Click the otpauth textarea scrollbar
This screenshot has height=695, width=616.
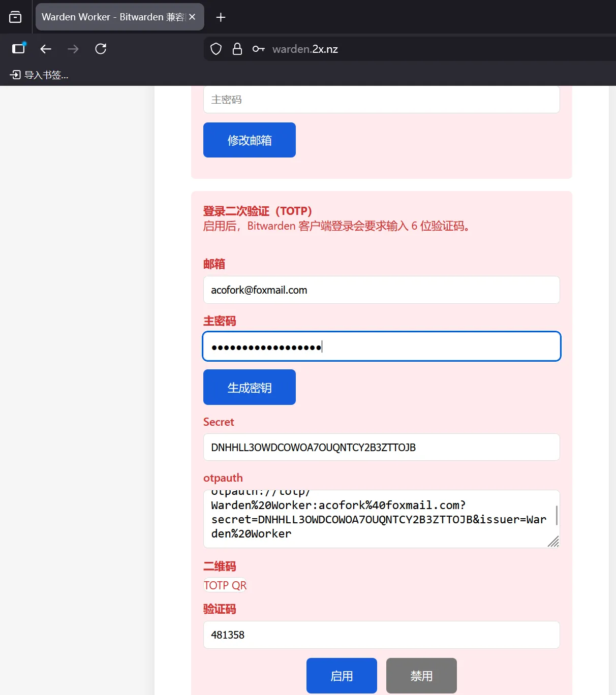click(557, 515)
